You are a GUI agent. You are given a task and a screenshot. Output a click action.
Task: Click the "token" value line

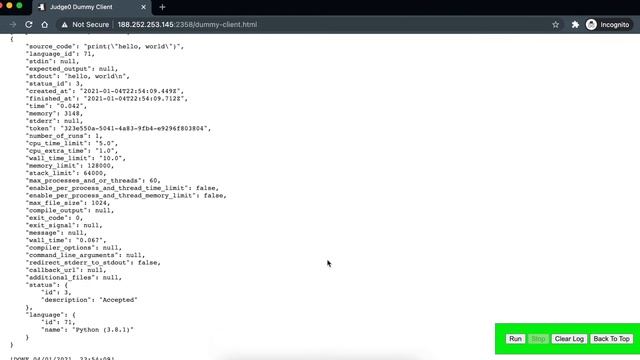coord(119,128)
